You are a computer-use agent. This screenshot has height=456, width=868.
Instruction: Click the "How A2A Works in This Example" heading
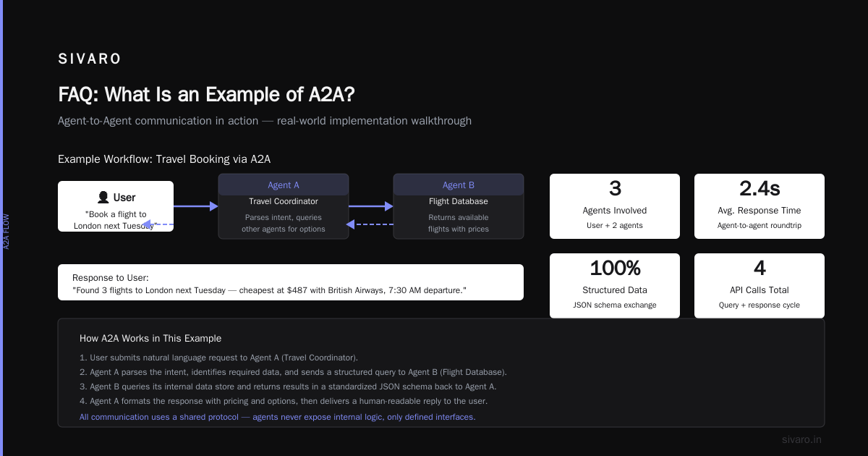click(x=150, y=338)
